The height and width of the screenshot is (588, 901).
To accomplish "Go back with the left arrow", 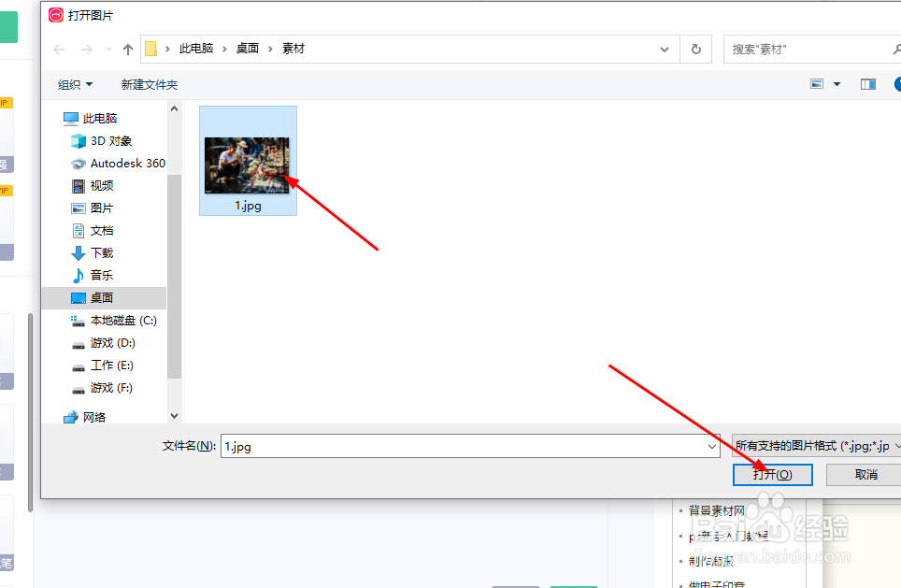I will (59, 50).
